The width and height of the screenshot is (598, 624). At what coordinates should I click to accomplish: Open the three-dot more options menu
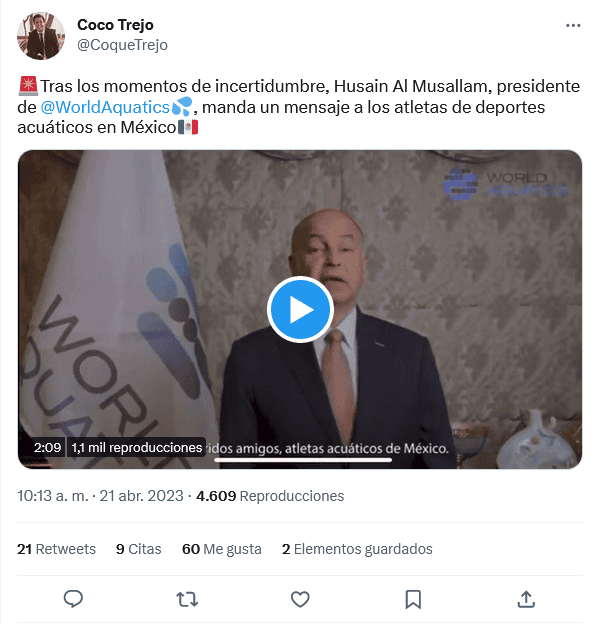(573, 25)
